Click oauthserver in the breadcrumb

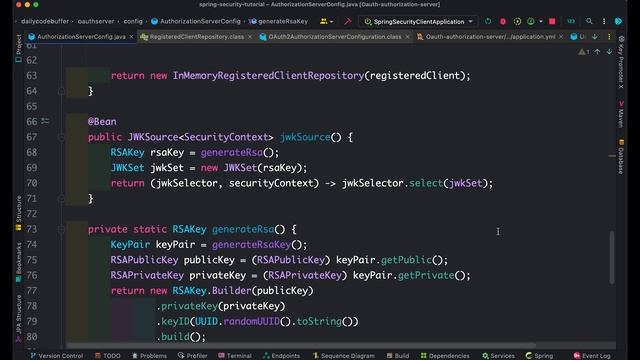[x=96, y=21]
